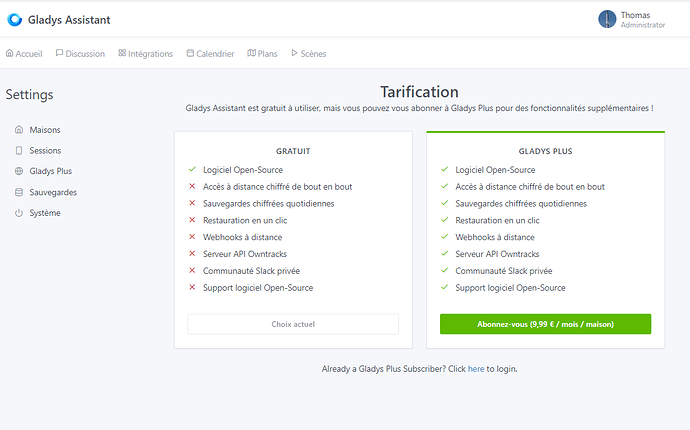Click the Maisons house icon in sidebar
Screen dimensions: 690x430
[19, 129]
